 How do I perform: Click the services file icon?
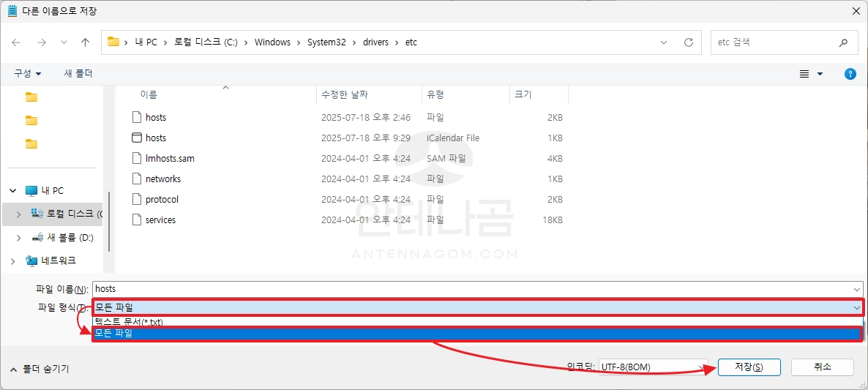click(137, 220)
